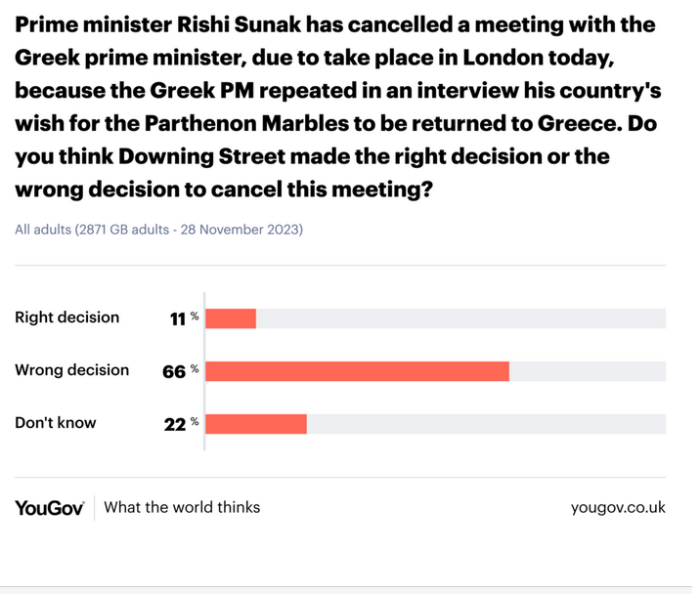Click the 11 % value
This screenshot has height=594, width=700.
(x=184, y=318)
